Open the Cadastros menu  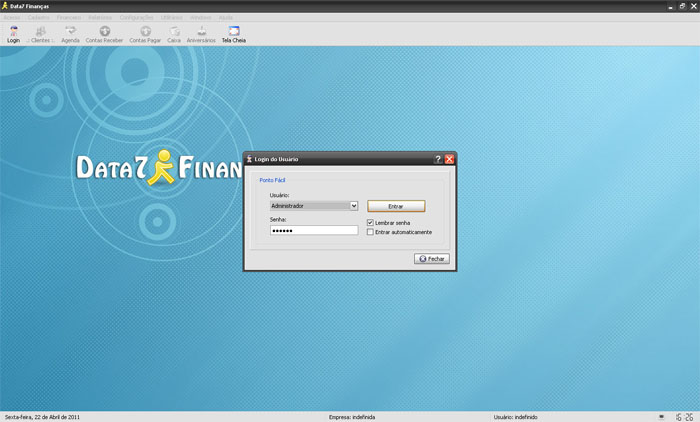click(x=38, y=17)
